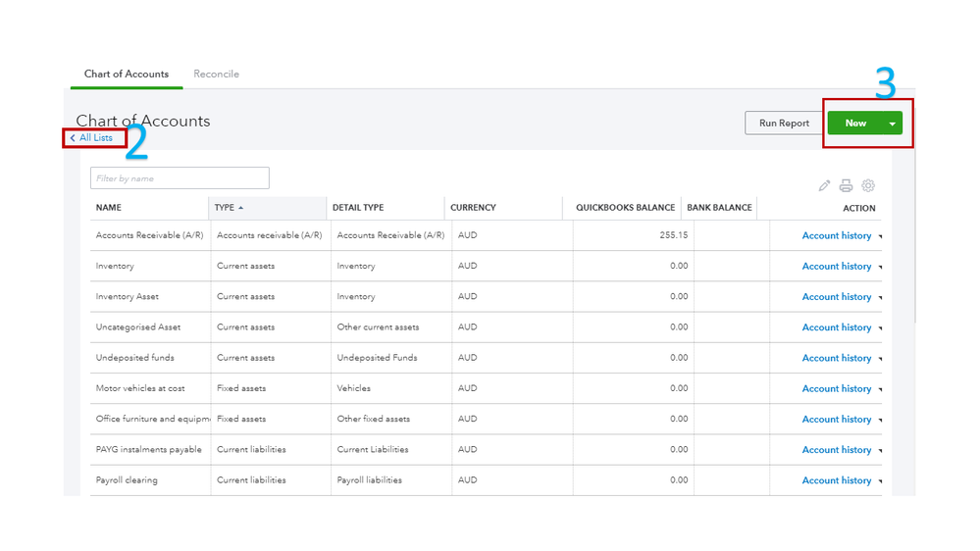Screen dimensions: 980x551
Task: Open Account history for PAYG instalments payable
Action: tap(836, 450)
